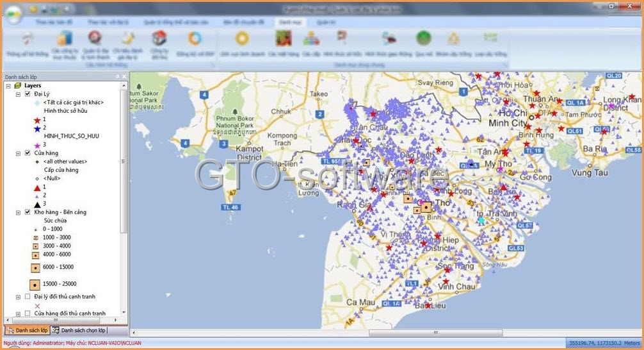Viewport: 644px width, 350px height.
Task: Click the Ca Mau label on the map
Action: (360, 303)
